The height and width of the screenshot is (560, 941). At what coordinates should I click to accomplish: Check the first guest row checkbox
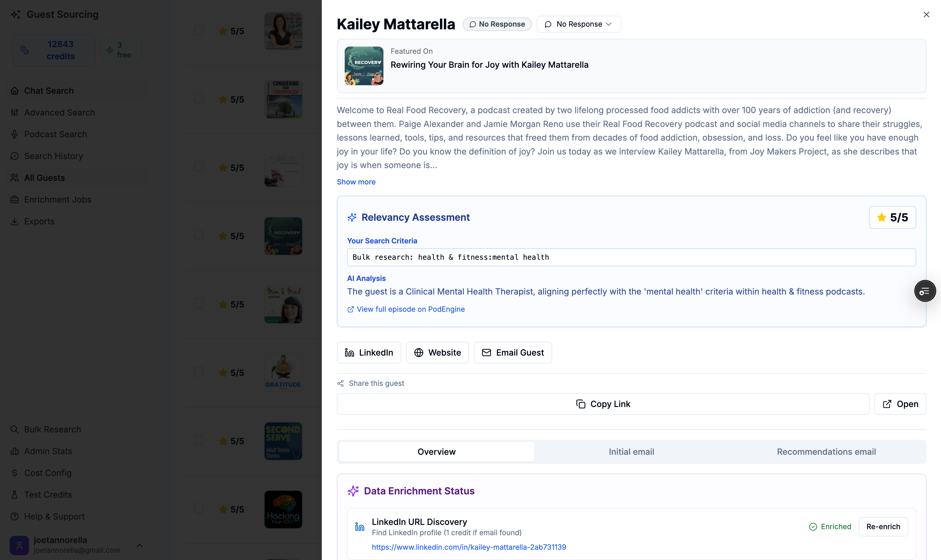point(199,30)
